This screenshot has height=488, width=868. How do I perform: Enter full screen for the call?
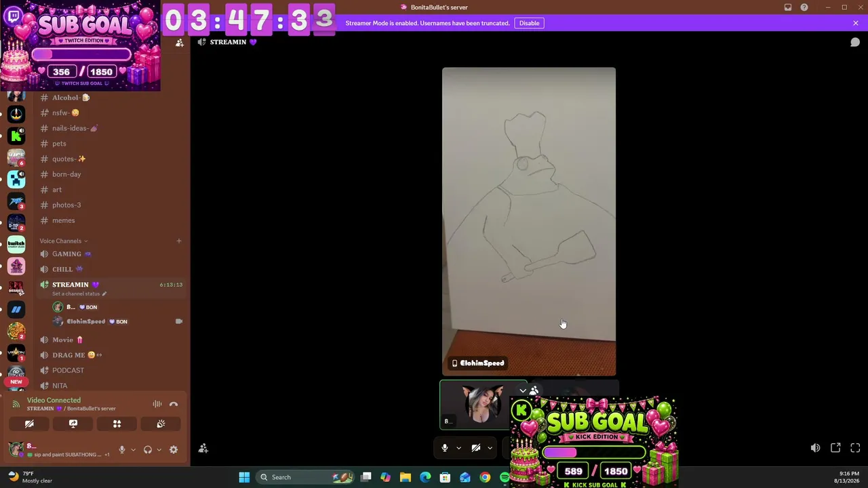coord(855,448)
